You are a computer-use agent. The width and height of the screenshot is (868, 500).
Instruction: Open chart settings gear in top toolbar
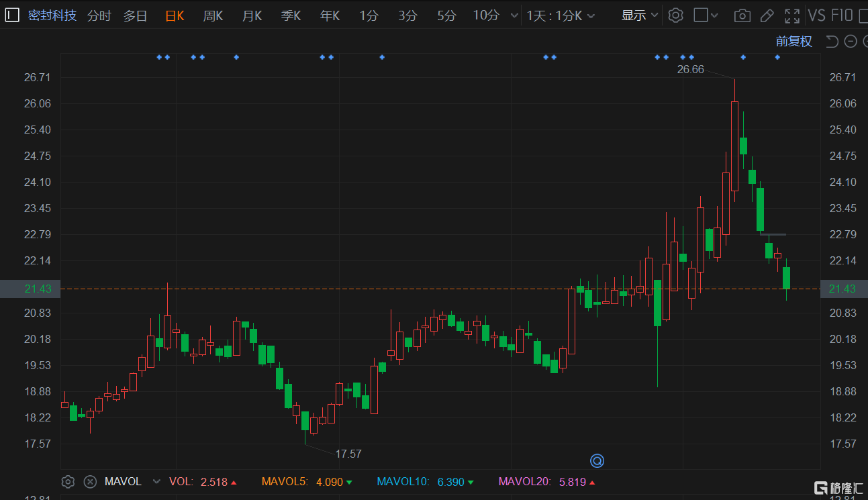click(676, 15)
